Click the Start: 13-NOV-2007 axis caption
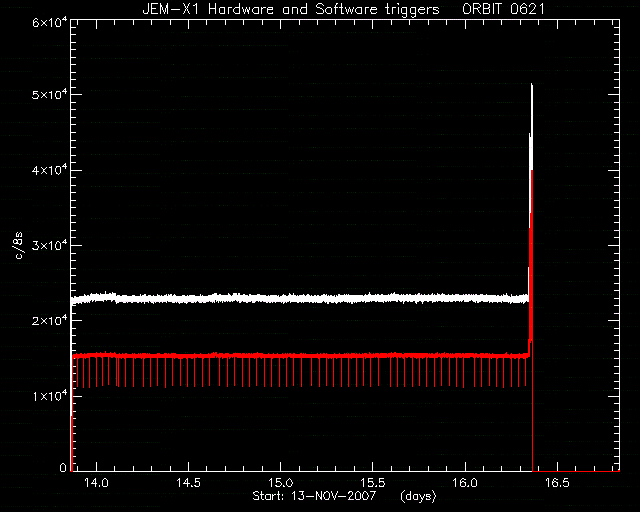 314,496
